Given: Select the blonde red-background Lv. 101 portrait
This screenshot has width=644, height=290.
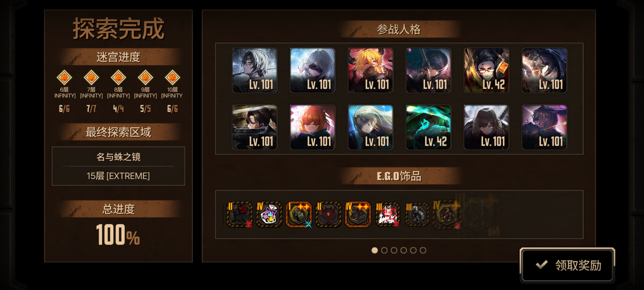Looking at the screenshot, I should [370, 70].
